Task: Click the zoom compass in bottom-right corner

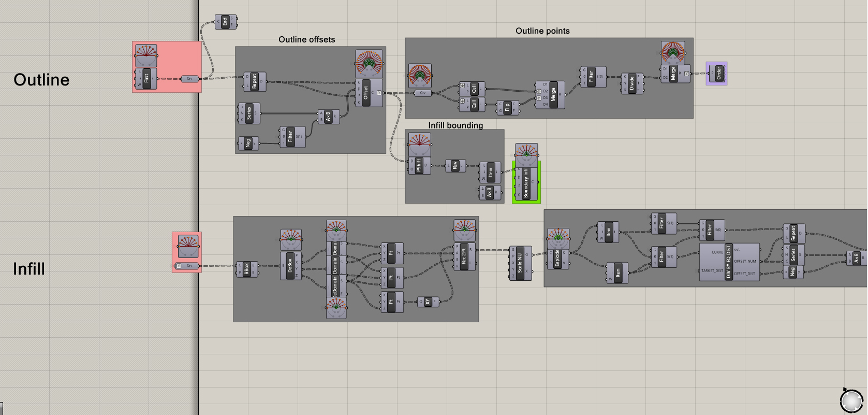Action: click(x=851, y=400)
